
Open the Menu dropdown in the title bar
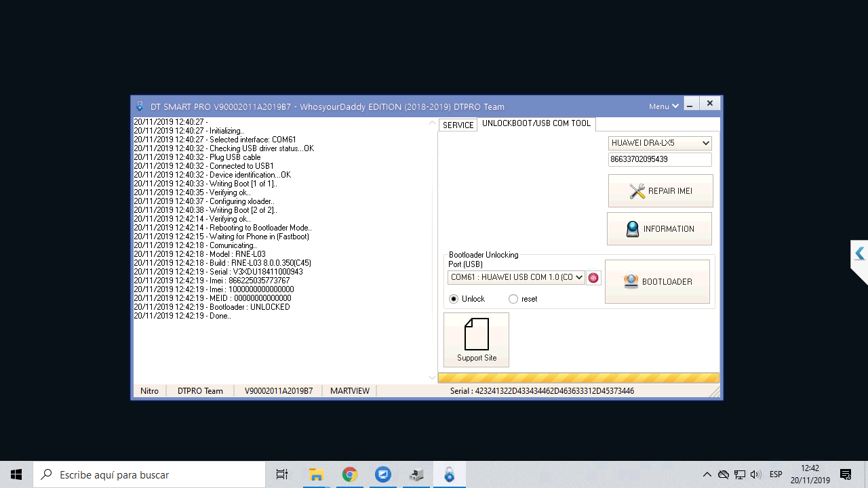[x=664, y=106]
